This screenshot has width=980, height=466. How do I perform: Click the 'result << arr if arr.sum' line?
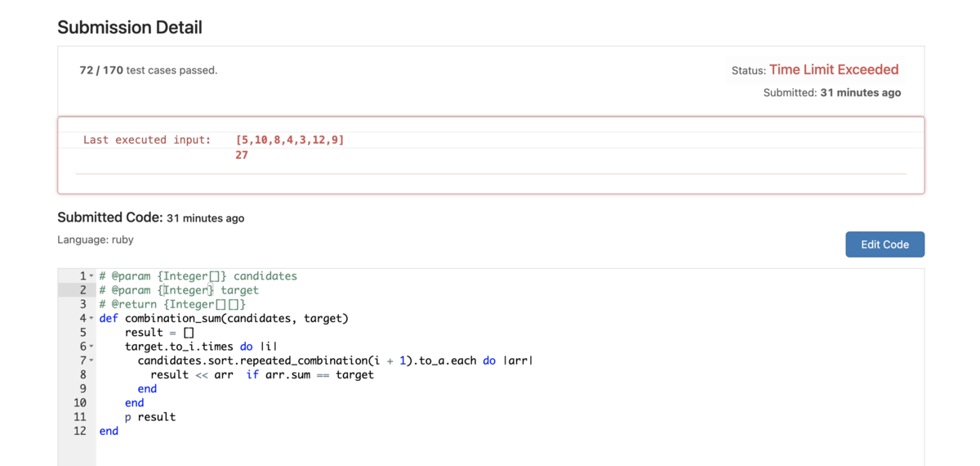[262, 374]
